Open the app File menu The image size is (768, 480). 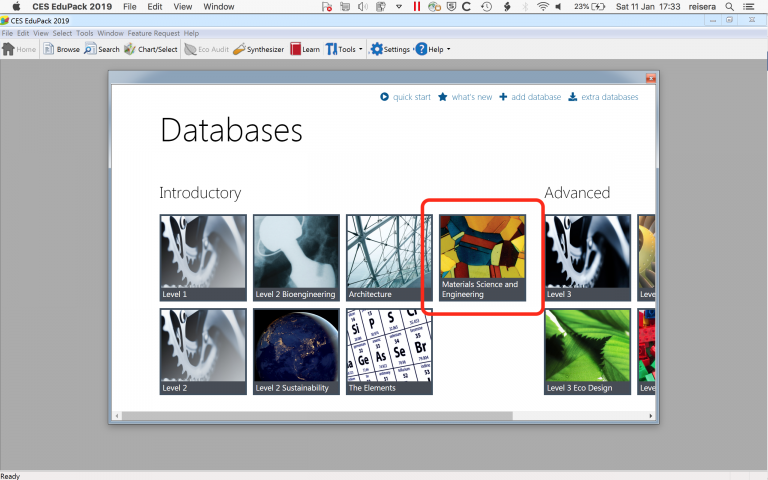(7, 33)
